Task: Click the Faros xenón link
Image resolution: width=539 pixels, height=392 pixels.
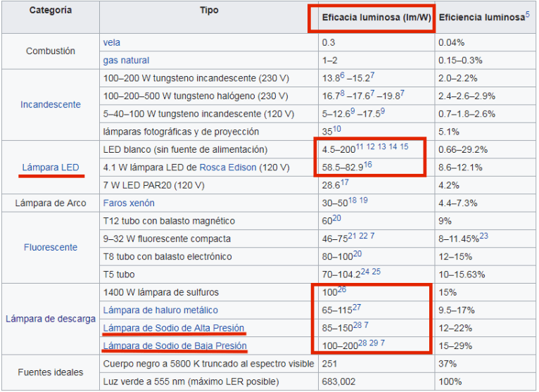Action: pos(129,203)
